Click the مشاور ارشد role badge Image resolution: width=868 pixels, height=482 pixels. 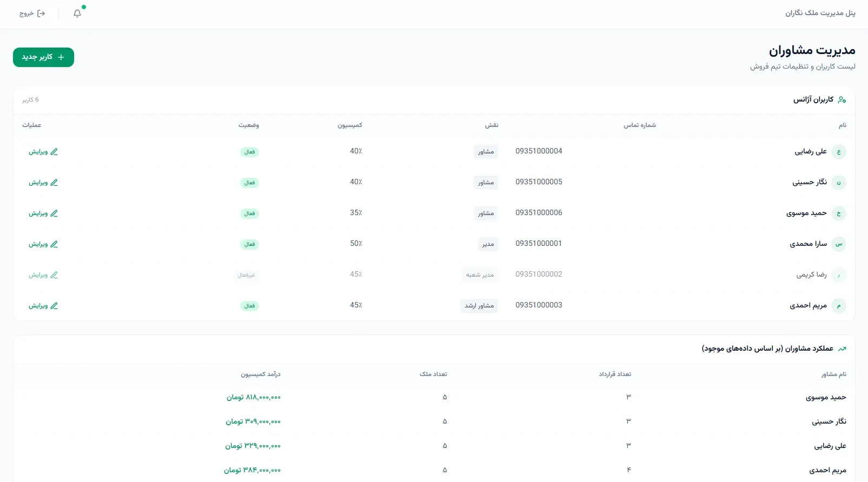(479, 306)
